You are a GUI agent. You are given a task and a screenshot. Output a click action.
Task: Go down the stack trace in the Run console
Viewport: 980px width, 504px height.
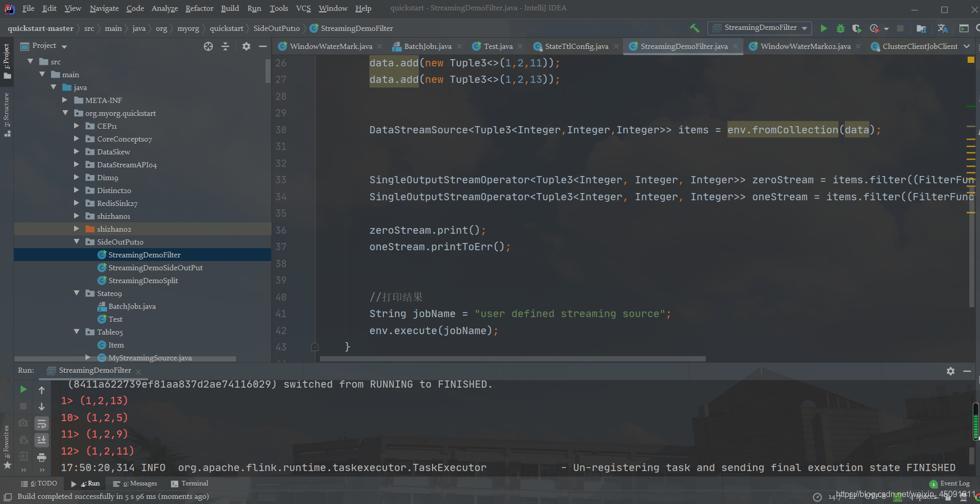pyautogui.click(x=42, y=407)
